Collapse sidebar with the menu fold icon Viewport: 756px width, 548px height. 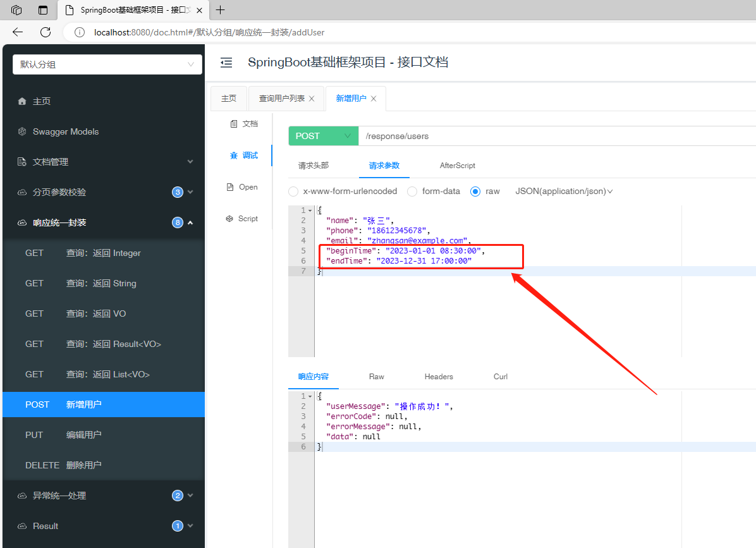click(x=226, y=62)
